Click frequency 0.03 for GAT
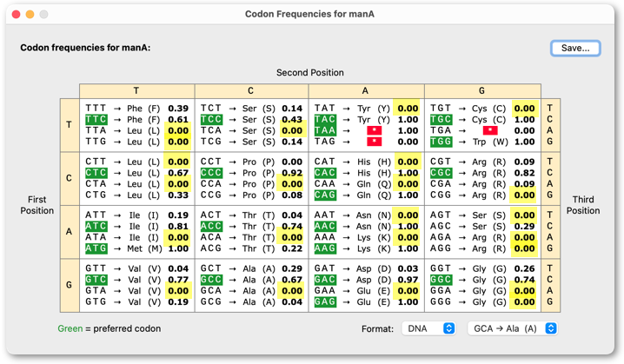Image resolution: width=624 pixels, height=364 pixels. (408, 268)
